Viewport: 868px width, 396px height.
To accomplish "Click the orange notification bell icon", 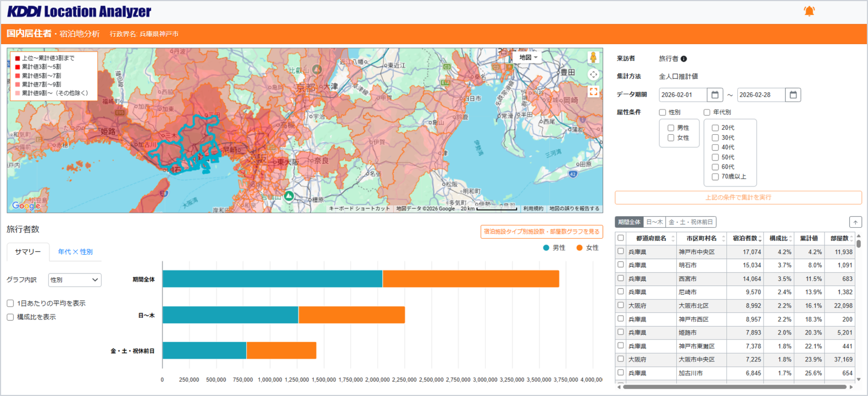I will pos(809,11).
